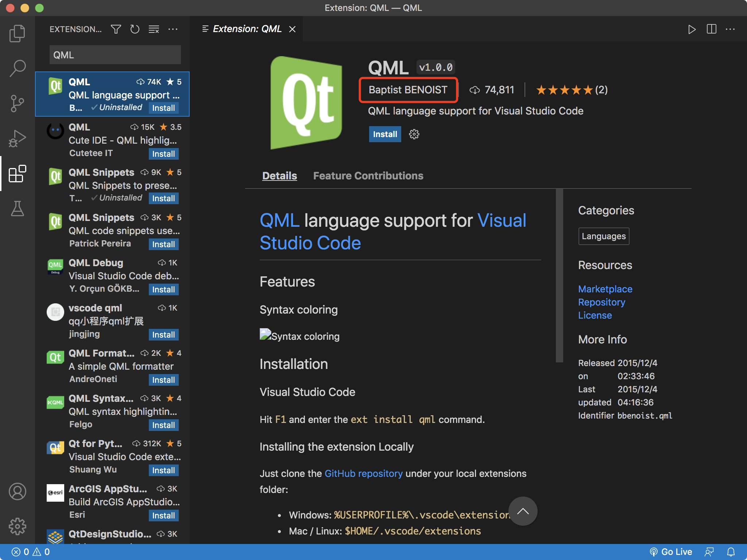
Task: Open the Search view in activity bar
Action: [x=17, y=68]
